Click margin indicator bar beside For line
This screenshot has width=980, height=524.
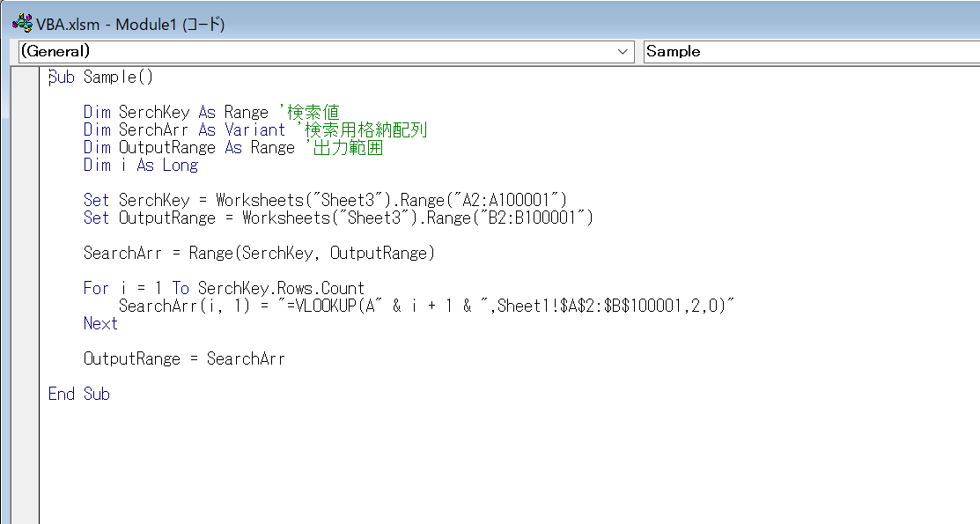pos(25,288)
